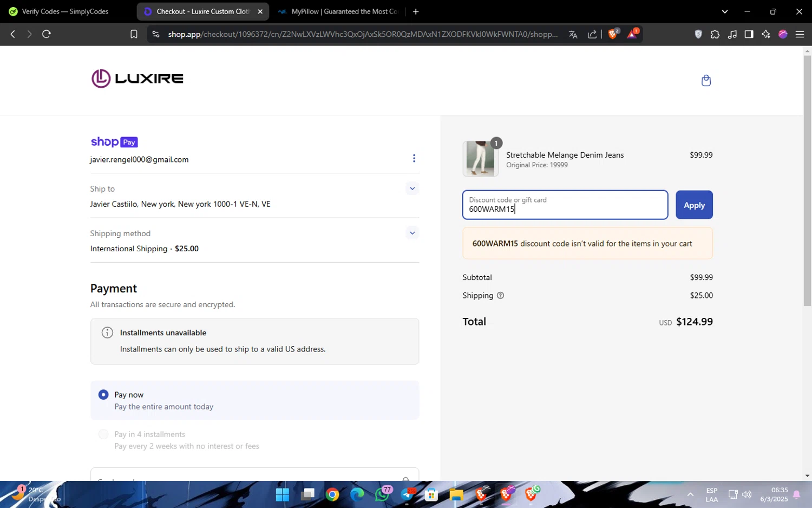Click the page vertical scrollbar thumb
Image resolution: width=812 pixels, height=508 pixels.
coord(807,181)
